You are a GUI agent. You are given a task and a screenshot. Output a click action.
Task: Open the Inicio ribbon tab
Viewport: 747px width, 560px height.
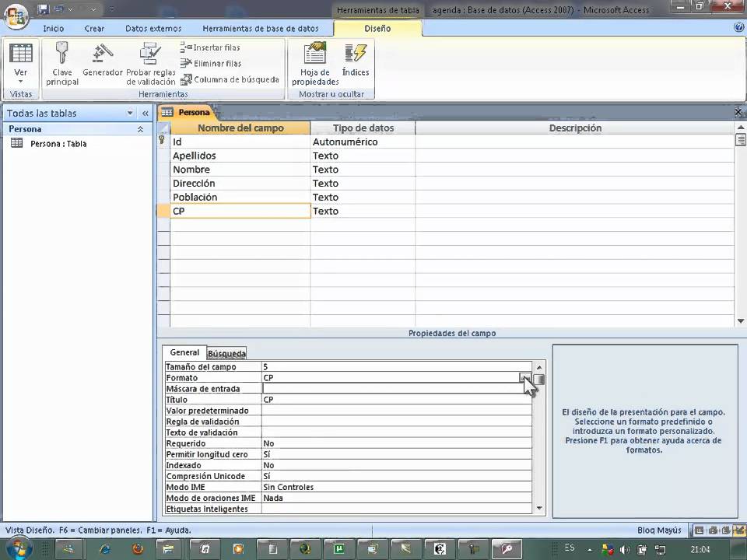coord(54,29)
